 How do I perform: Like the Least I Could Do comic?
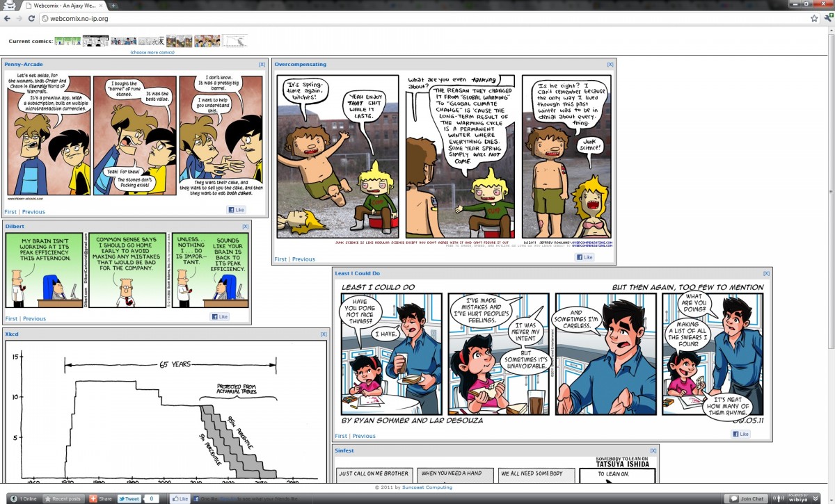pyautogui.click(x=742, y=433)
